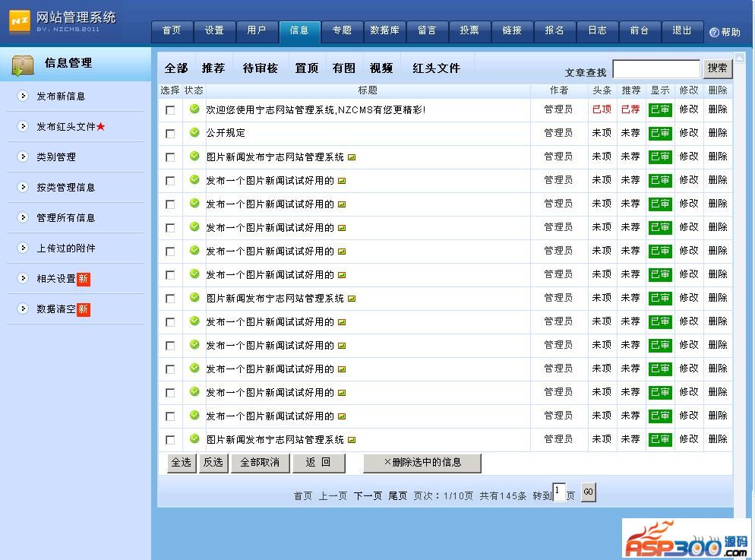Image resolution: width=755 pixels, height=560 pixels.
Task: Show articles with 视频 filter
Action: (381, 68)
